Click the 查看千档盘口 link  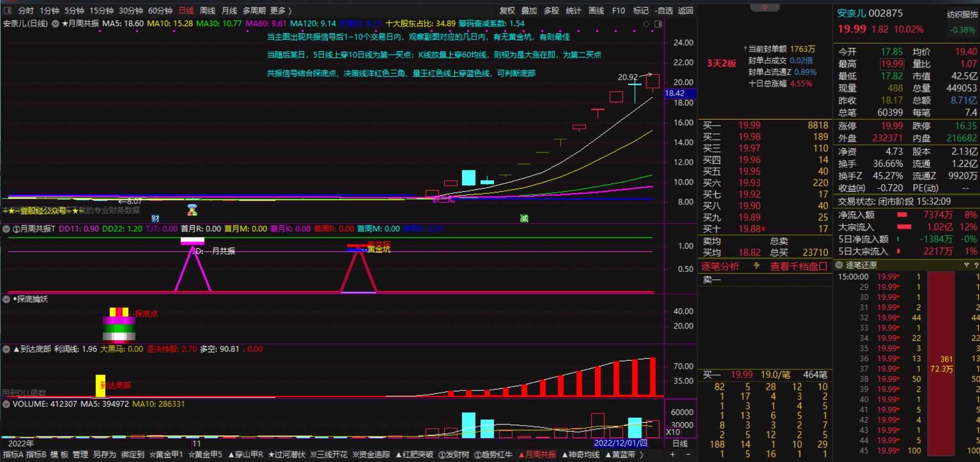[x=799, y=266]
